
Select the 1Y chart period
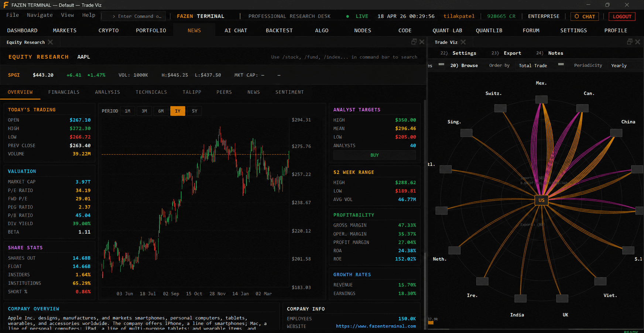point(178,111)
